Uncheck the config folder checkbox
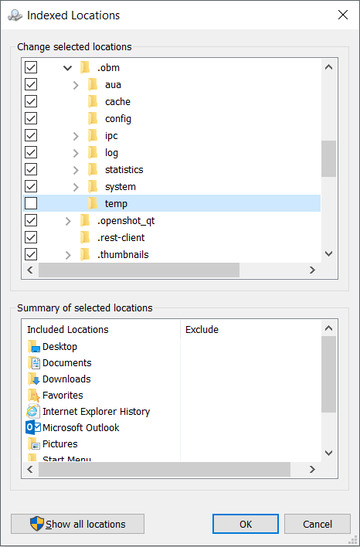 (31, 119)
